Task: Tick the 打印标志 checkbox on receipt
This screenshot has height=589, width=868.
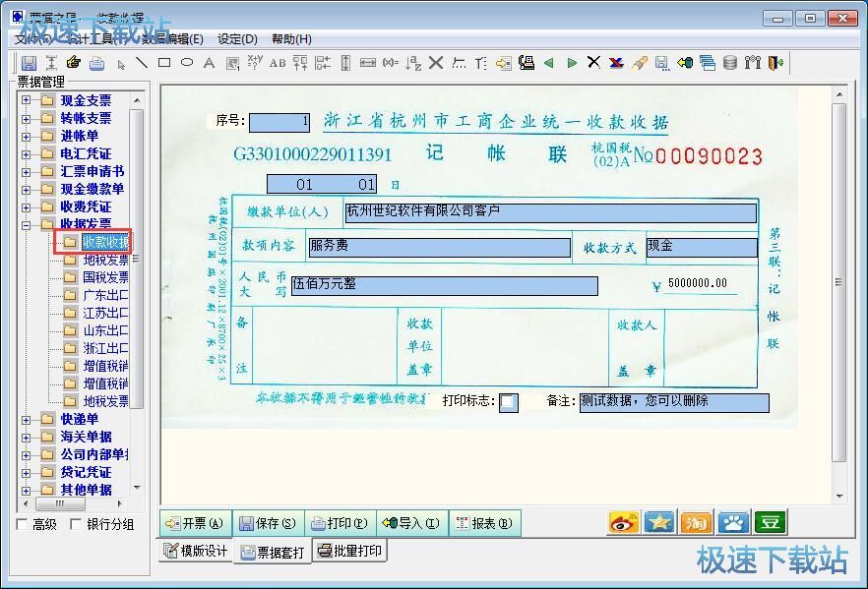Action: click(x=508, y=402)
